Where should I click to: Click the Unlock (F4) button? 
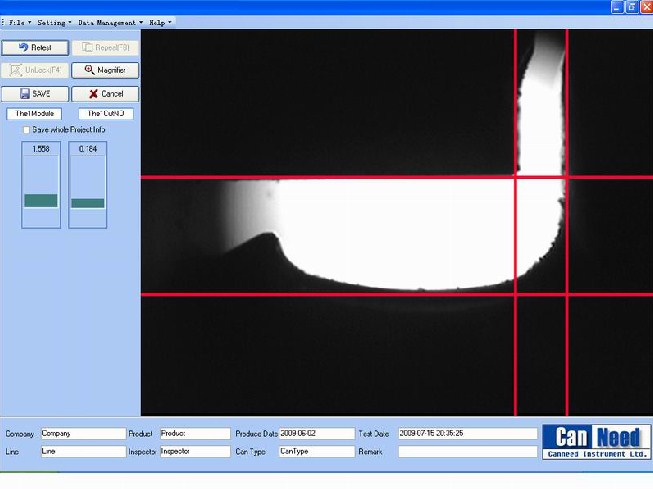click(x=35, y=70)
